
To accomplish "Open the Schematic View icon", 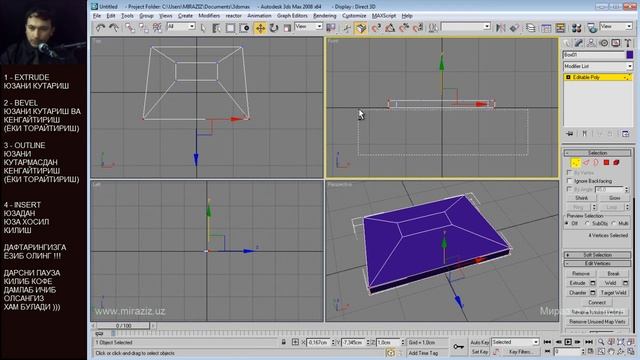I will point(560,28).
